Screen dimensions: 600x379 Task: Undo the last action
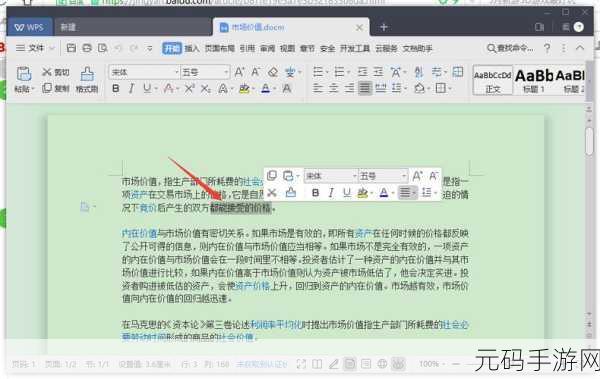(118, 48)
